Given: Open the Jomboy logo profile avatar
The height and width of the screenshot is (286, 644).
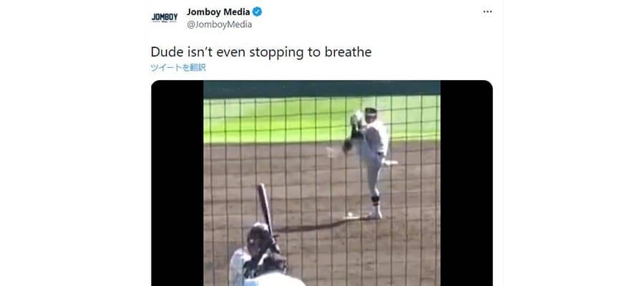Looking at the screenshot, I should (165, 18).
